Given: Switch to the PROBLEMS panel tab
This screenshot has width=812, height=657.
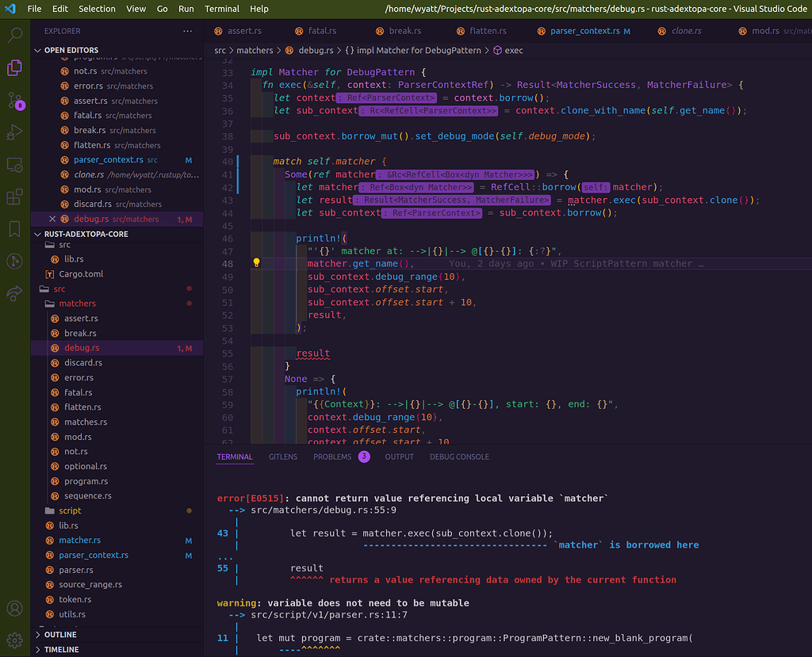Looking at the screenshot, I should tap(331, 456).
